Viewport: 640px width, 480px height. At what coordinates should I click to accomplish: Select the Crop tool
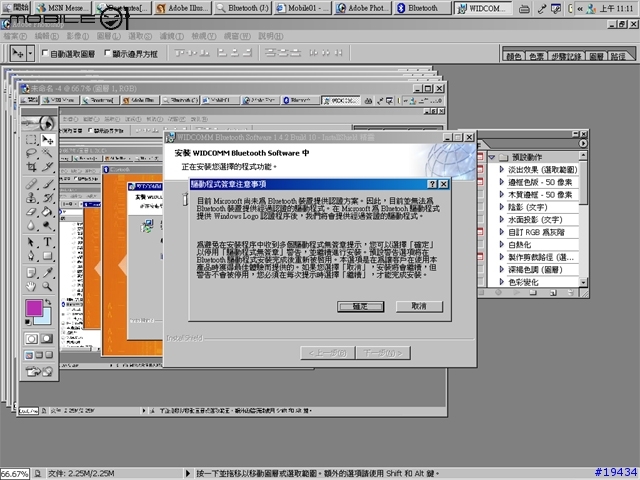click(31, 167)
